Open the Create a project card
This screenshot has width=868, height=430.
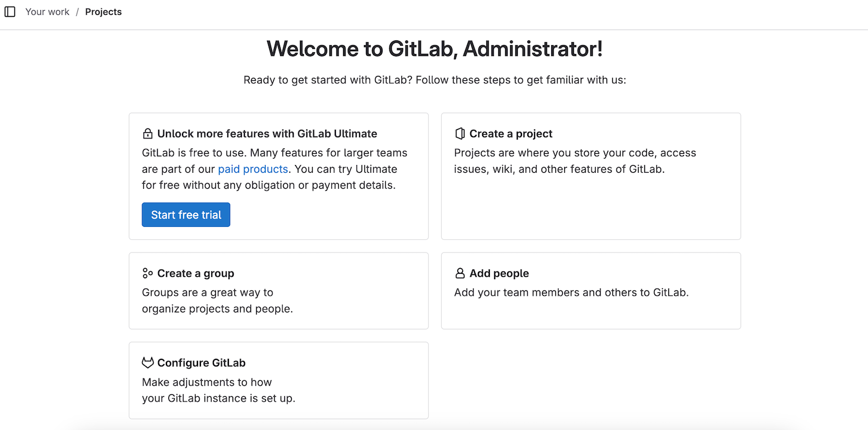tap(590, 176)
